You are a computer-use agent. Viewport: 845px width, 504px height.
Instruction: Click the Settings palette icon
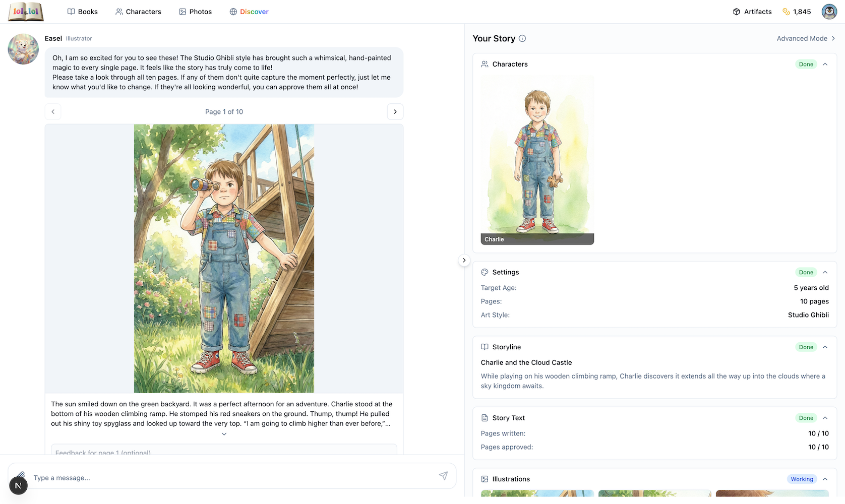[x=485, y=272]
